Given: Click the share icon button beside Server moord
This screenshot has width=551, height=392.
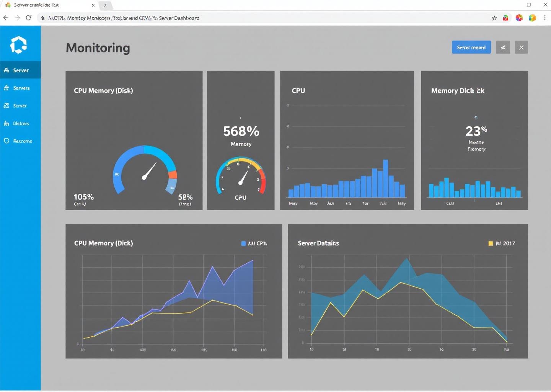Looking at the screenshot, I should click(x=503, y=47).
